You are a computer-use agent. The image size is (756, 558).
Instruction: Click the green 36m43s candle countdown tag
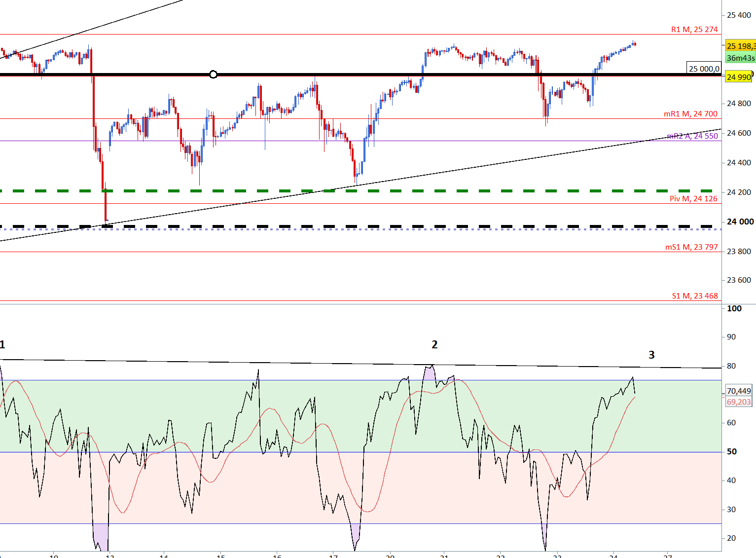740,58
